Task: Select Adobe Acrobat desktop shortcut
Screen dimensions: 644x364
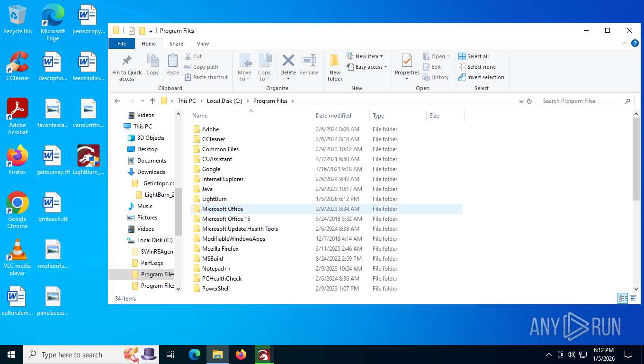Action: pyautogui.click(x=18, y=117)
